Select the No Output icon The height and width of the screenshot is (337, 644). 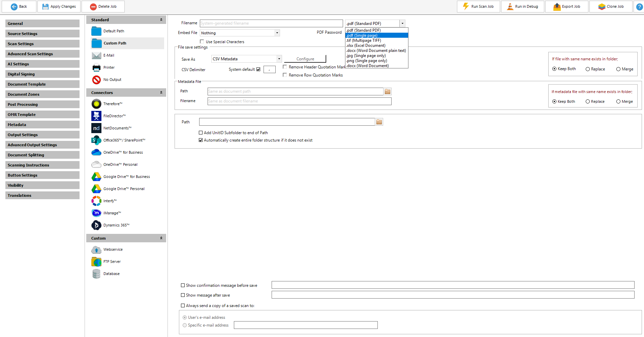[x=96, y=80]
